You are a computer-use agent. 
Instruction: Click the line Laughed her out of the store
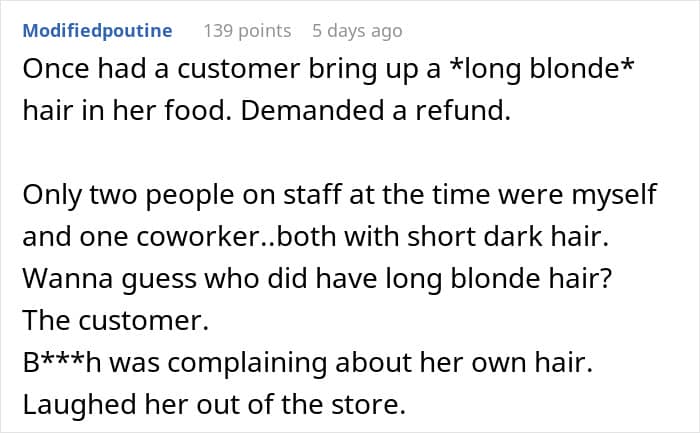[x=214, y=405]
